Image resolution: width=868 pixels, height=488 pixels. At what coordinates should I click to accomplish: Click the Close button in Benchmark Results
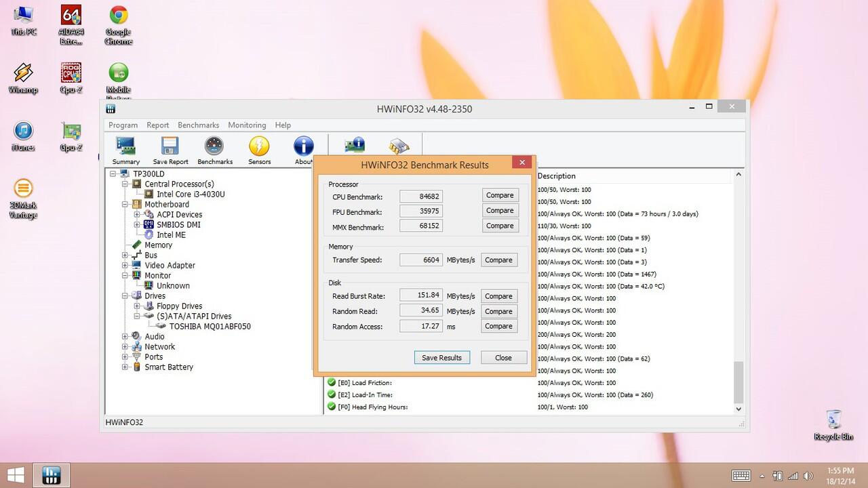click(x=503, y=358)
